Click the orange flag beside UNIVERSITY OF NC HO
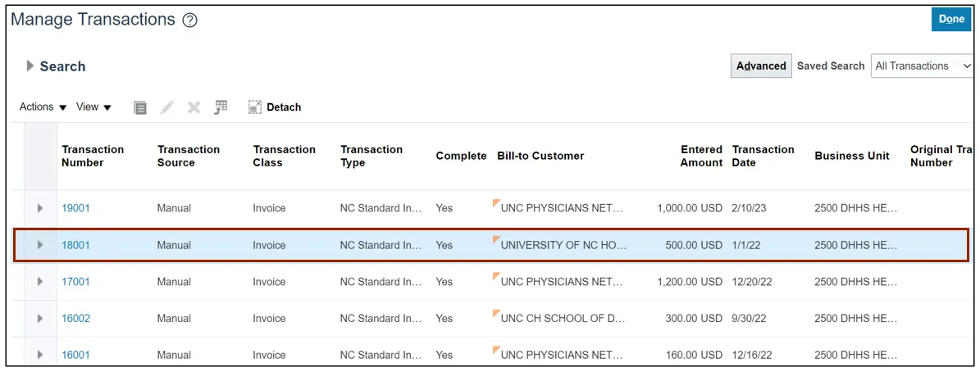Image resolution: width=980 pixels, height=372 pixels. (496, 240)
